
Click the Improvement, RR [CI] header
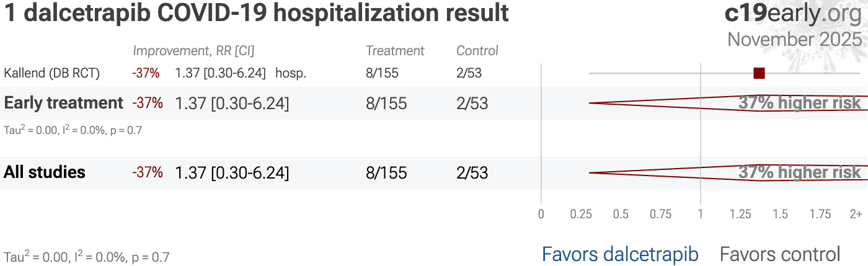pos(193,51)
